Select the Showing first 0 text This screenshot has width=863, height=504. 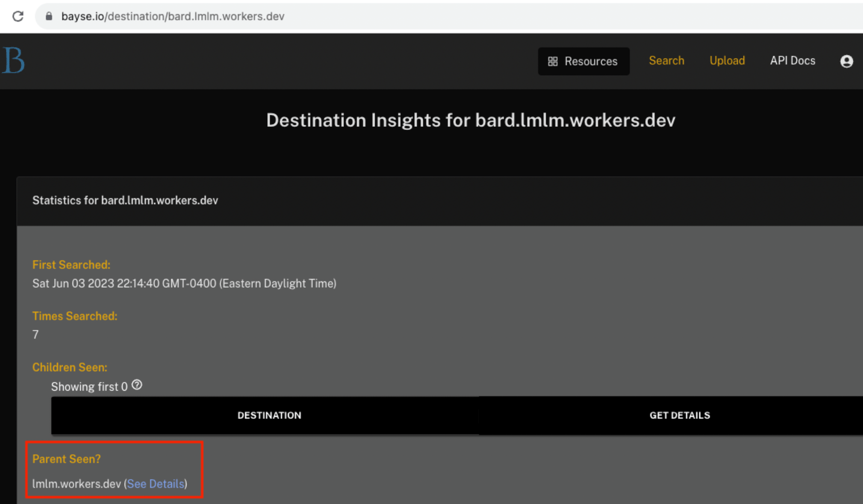click(89, 386)
